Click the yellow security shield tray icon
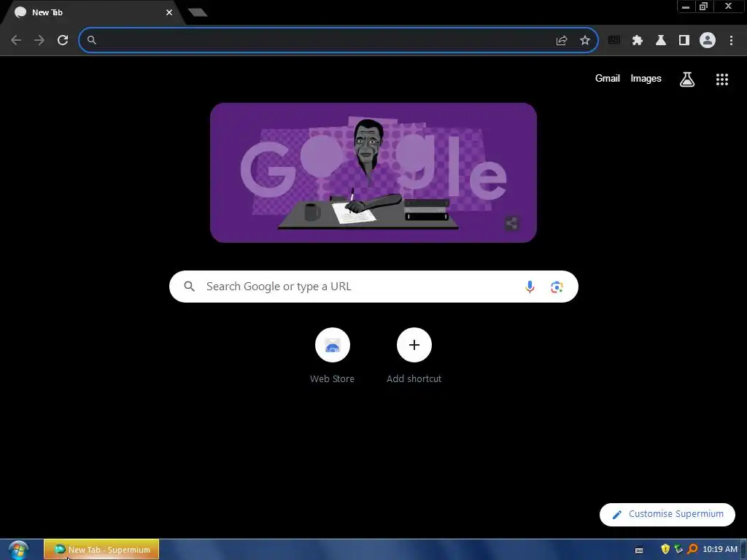Image resolution: width=747 pixels, height=560 pixels. (665, 550)
